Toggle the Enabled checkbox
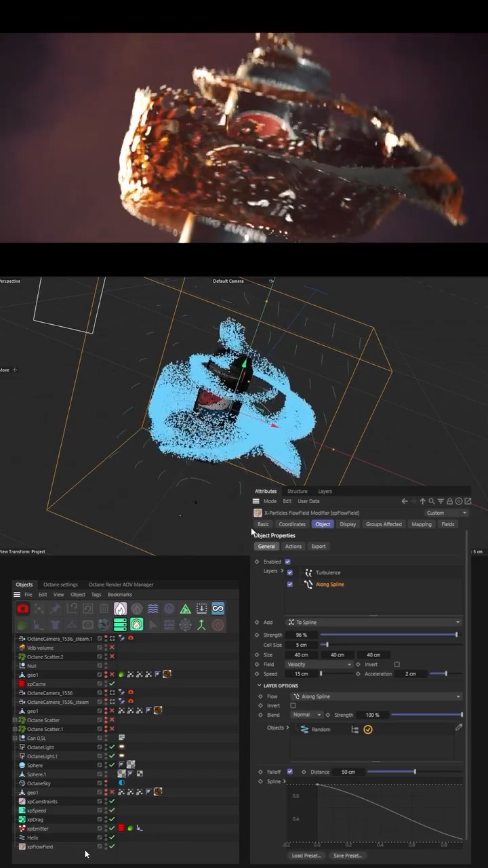Screen dimensions: 488x868 (287, 561)
